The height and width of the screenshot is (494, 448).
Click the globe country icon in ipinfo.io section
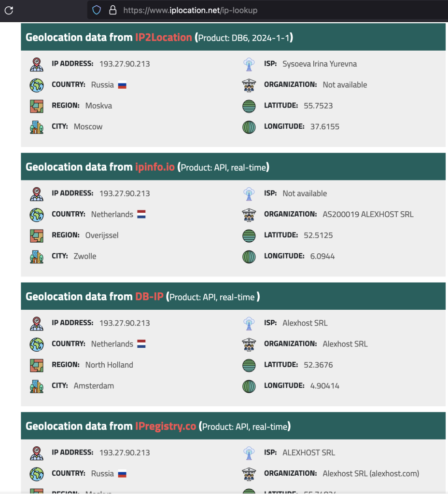point(37,215)
